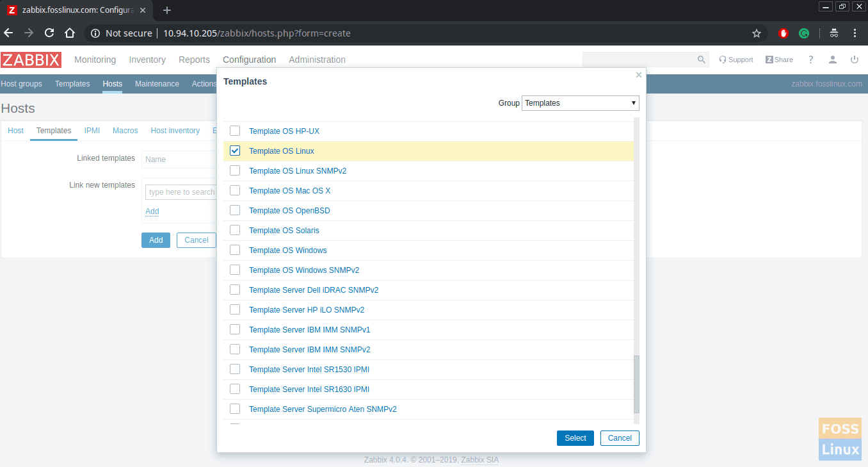Click the Share link in header
The height and width of the screenshot is (467, 868).
[779, 60]
